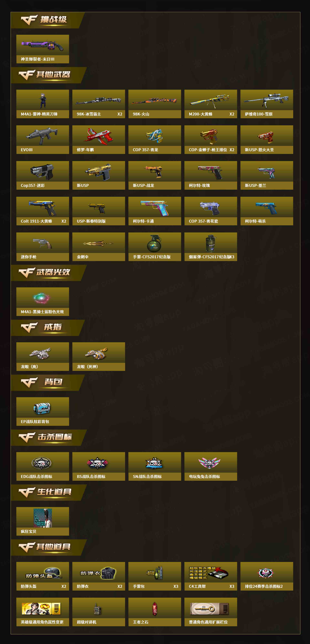Click the EP战队炫彩背包 backpack icon
Viewport: 310px width, 644px height.
click(x=42, y=408)
